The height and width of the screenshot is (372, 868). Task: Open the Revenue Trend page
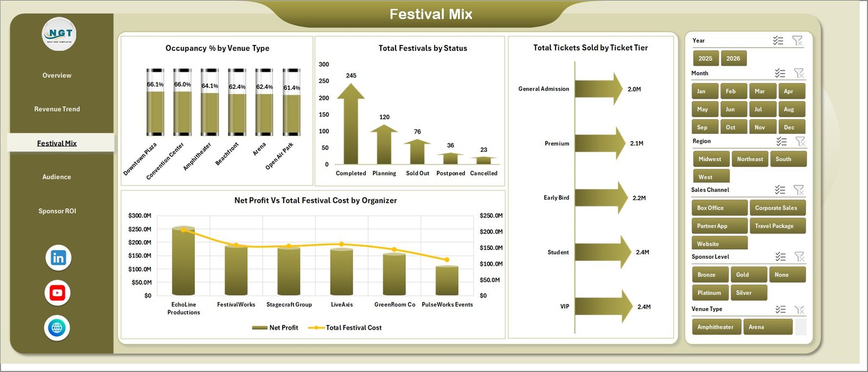click(57, 109)
